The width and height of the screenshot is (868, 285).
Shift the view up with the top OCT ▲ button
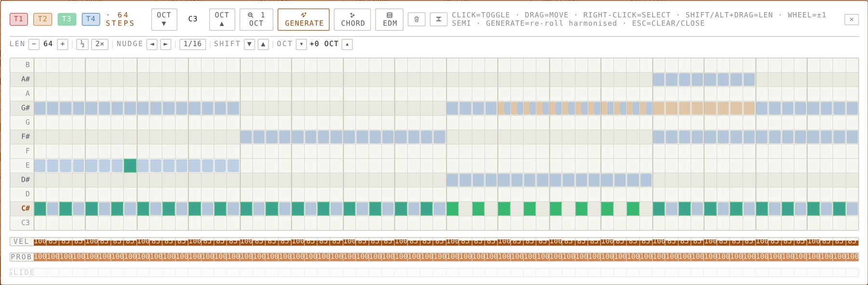pyautogui.click(x=222, y=19)
